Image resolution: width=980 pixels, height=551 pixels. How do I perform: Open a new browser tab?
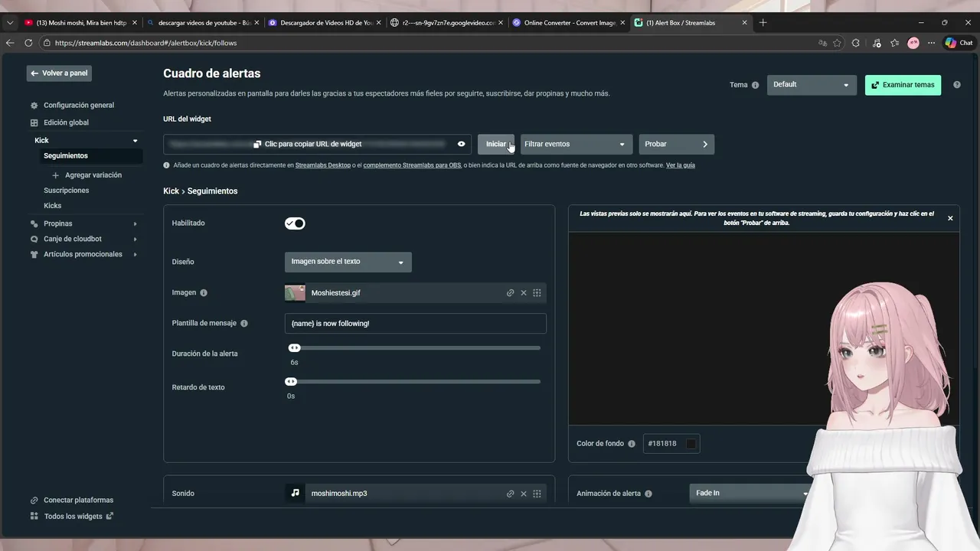pyautogui.click(x=763, y=23)
